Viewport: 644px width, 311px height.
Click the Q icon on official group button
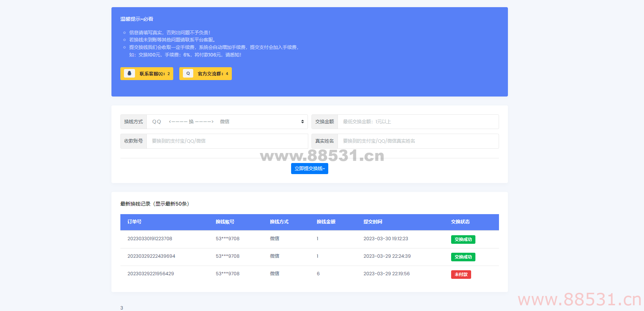[188, 73]
